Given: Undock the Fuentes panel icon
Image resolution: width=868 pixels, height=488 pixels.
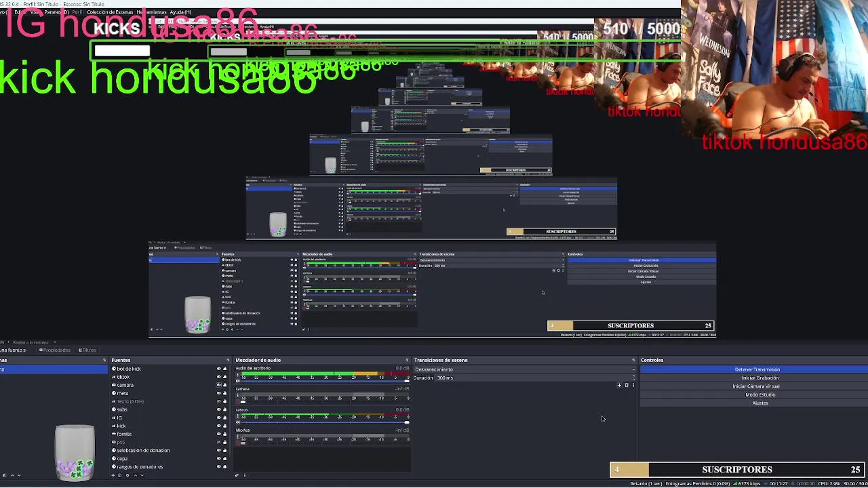Looking at the screenshot, I should (228, 360).
